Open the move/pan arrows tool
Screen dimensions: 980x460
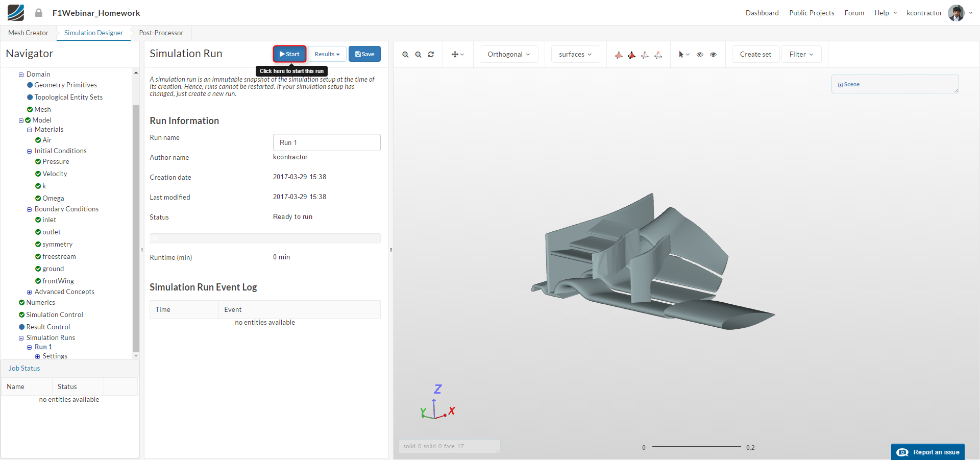(457, 55)
